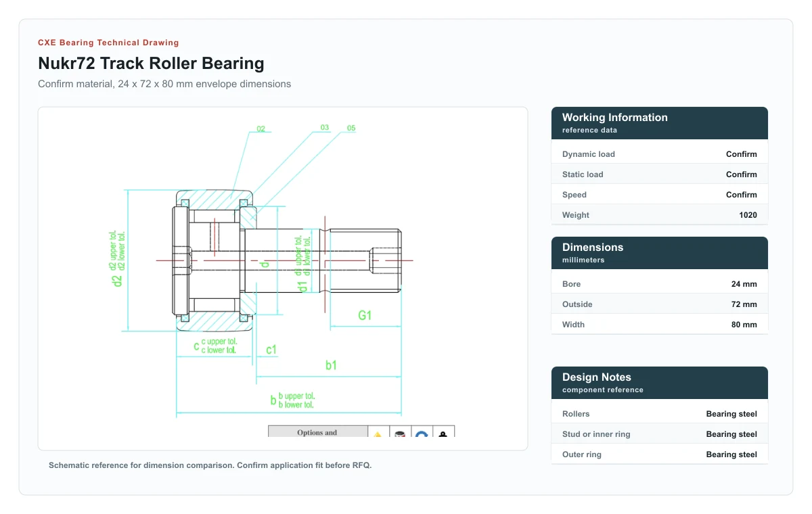Screen dimensions: 812x514
Task: Click the 'c upper tol.' label in drawing
Action: pyautogui.click(x=219, y=342)
